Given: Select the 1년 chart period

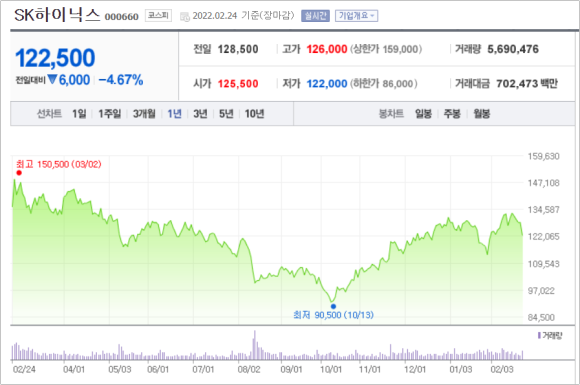Looking at the screenshot, I should pos(175,114).
